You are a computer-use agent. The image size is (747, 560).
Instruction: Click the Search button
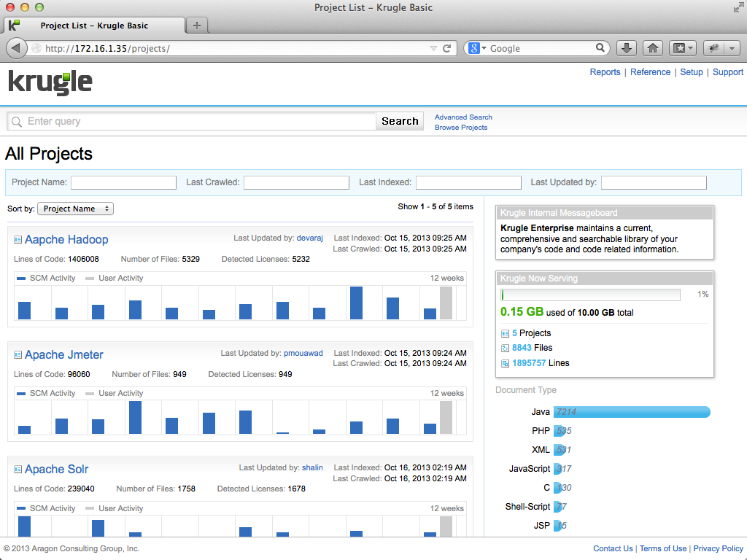coord(400,121)
